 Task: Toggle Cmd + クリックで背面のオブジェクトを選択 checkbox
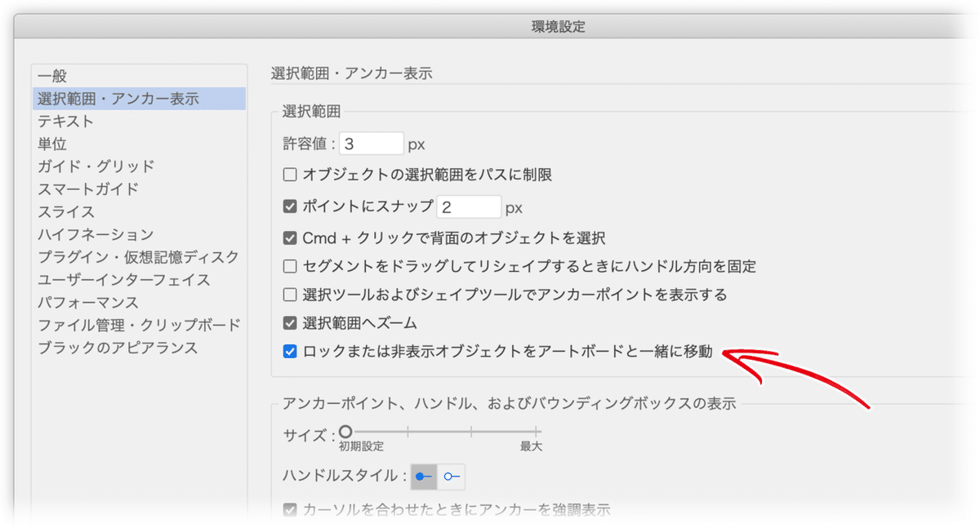pyautogui.click(x=289, y=238)
